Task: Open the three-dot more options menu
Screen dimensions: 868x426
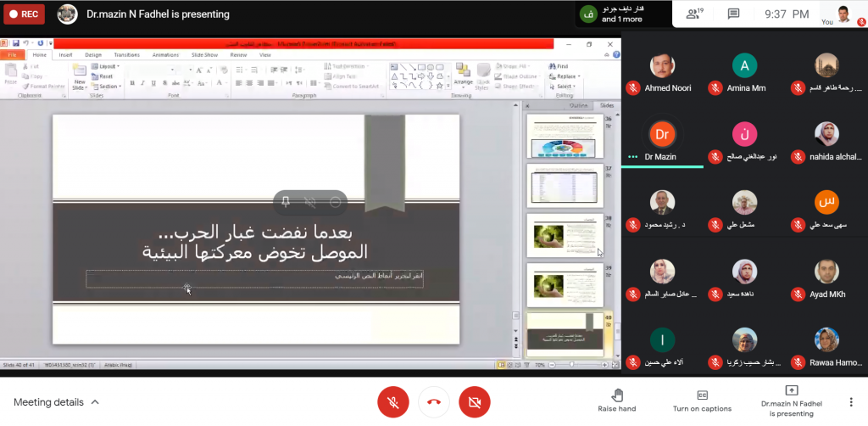Action: coord(850,401)
